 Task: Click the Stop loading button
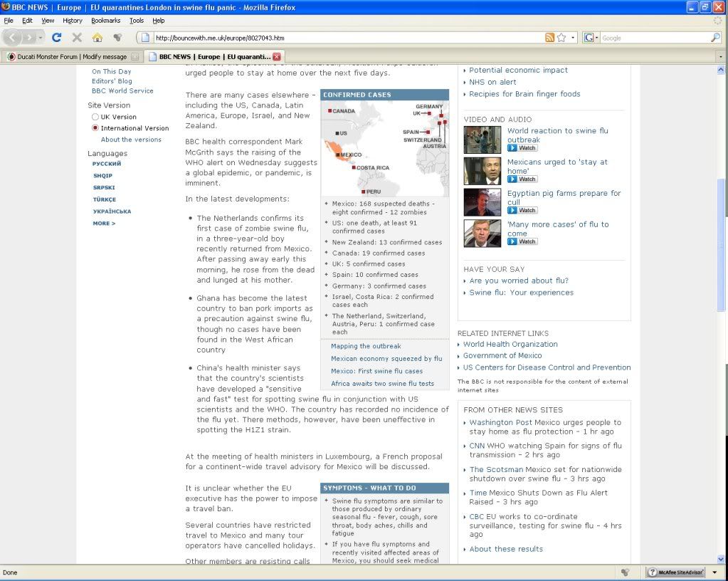point(77,38)
